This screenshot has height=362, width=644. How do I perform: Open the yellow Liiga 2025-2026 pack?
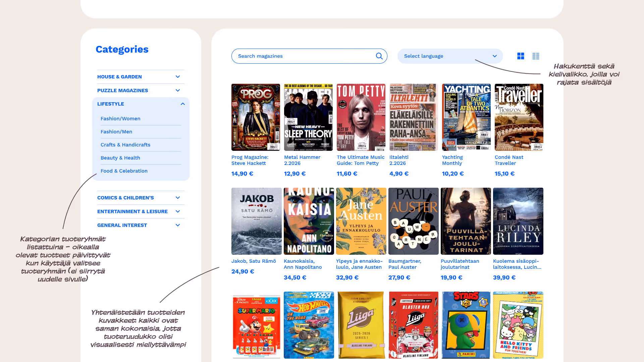[x=361, y=325]
